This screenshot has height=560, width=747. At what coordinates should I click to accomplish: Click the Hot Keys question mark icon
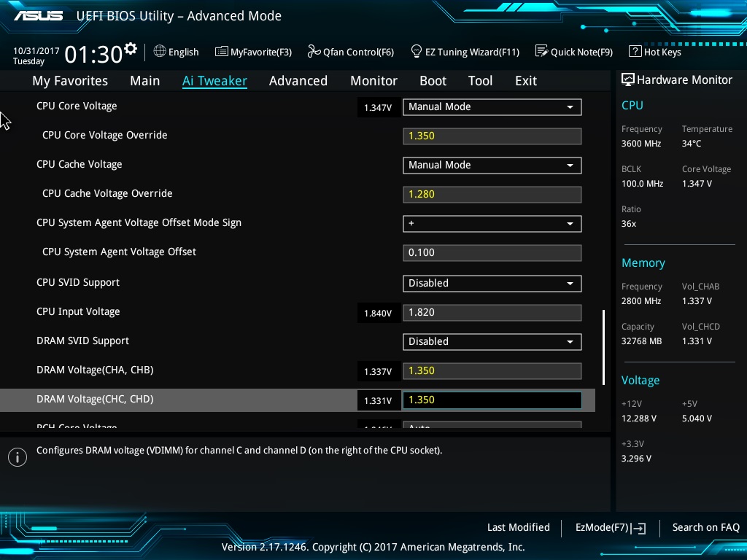635,51
